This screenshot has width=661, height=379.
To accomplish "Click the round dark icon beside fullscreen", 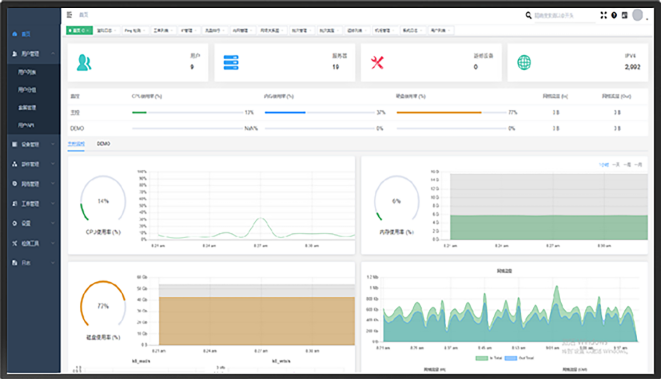I will click(614, 15).
